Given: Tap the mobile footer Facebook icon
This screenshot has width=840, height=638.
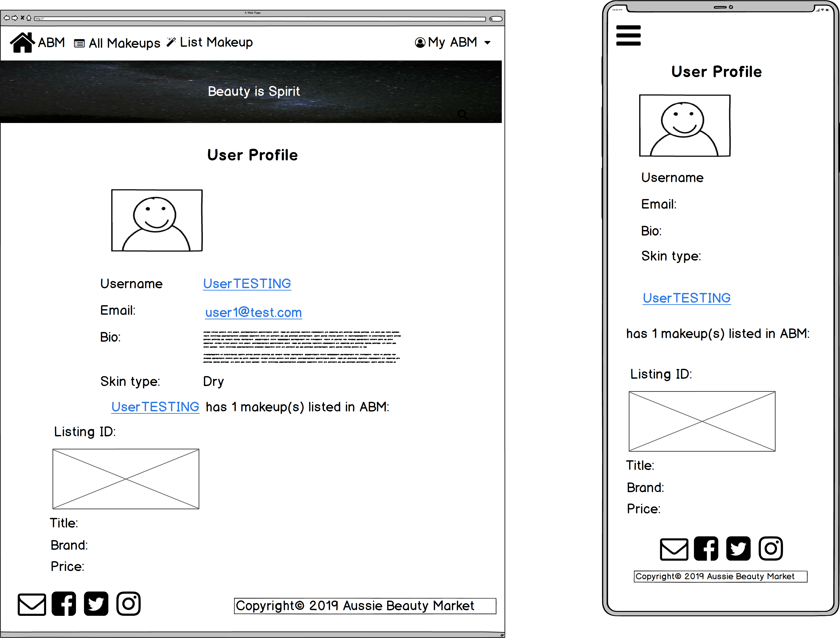Looking at the screenshot, I should click(x=706, y=549).
